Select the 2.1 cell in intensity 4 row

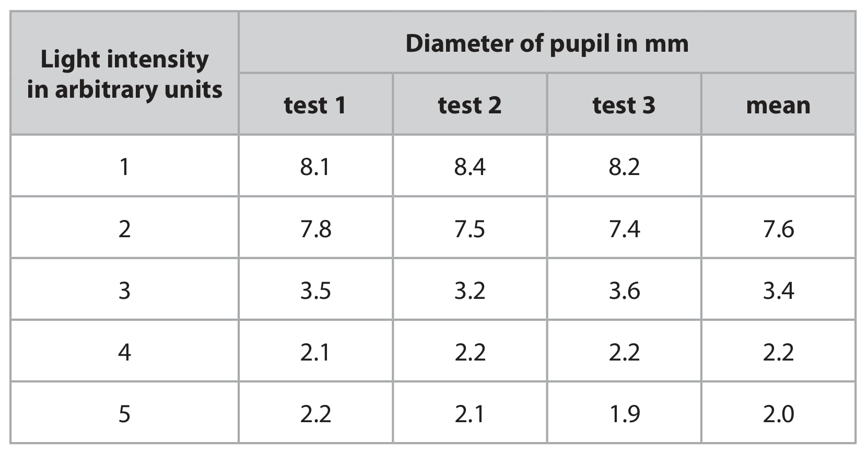(x=315, y=351)
